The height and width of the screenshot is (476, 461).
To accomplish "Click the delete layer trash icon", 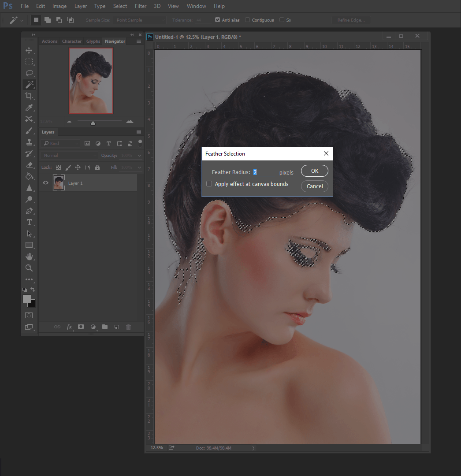I will pos(129,327).
